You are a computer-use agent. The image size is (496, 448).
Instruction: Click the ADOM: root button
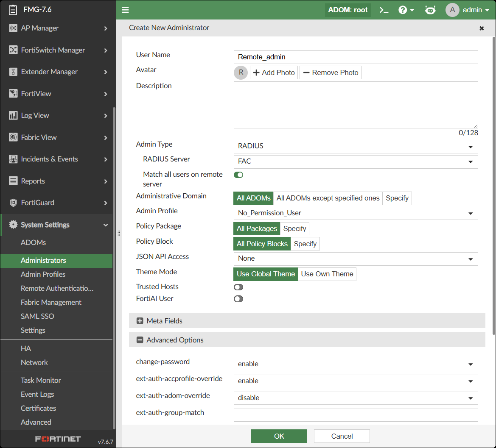347,10
